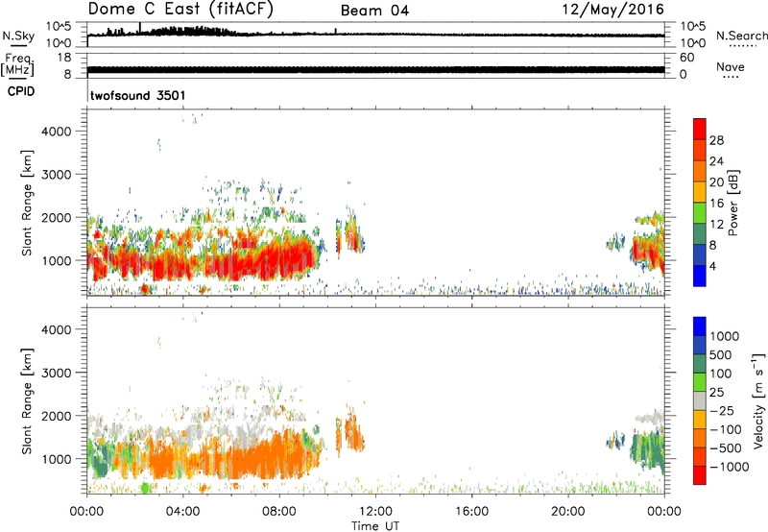768x532 pixels.
Task: Click the "2000" tick of the velocity panel
Action: pyautogui.click(x=57, y=416)
